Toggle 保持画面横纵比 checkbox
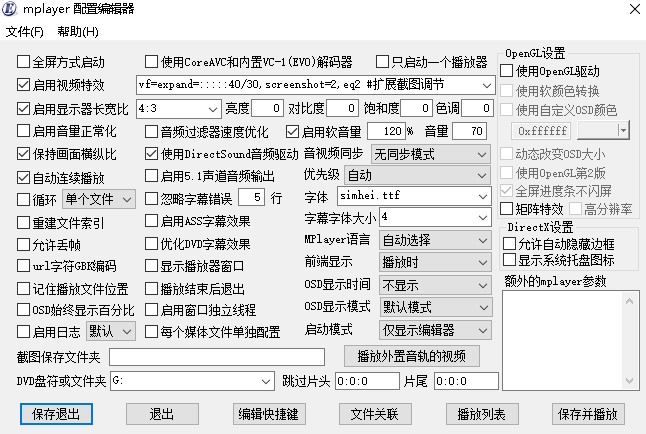Screen dimensions: 646x434 pyautogui.click(x=23, y=154)
